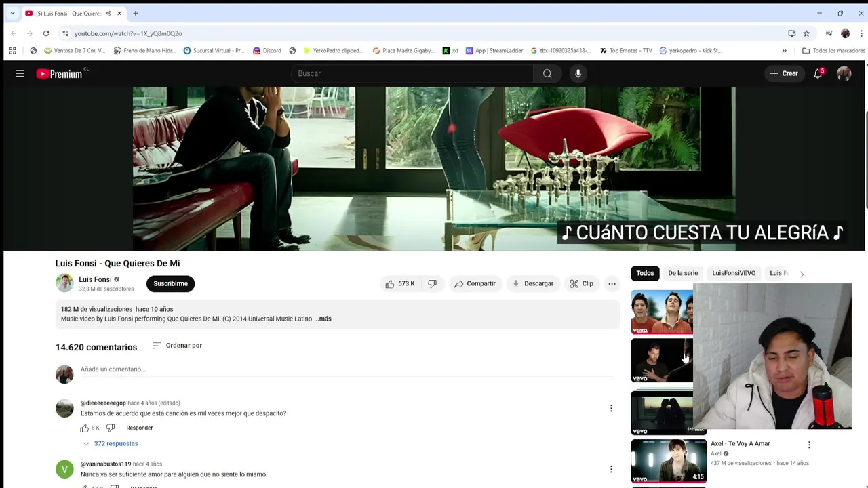
Task: Open a new browser tab
Action: [x=136, y=13]
